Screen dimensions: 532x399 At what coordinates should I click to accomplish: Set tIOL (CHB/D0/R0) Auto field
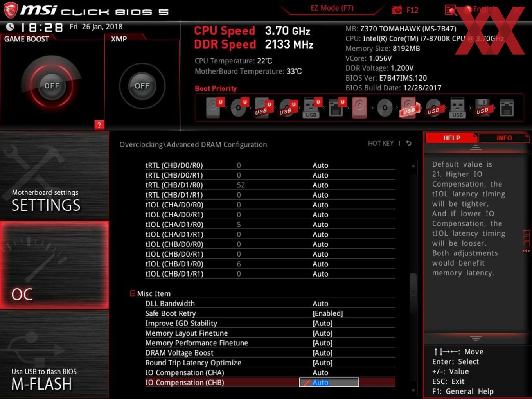point(320,244)
